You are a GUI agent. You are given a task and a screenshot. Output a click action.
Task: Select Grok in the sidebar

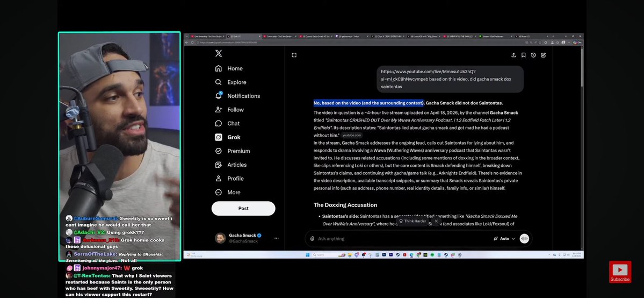tap(228, 137)
